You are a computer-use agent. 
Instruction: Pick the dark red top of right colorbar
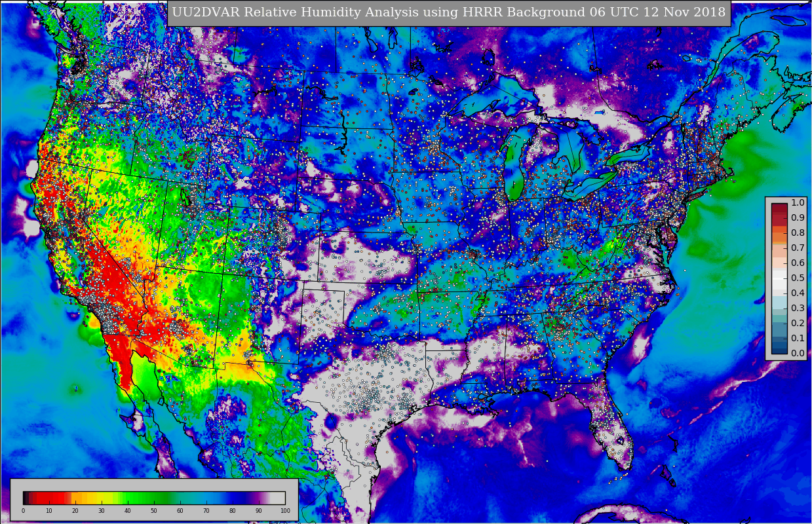pyautogui.click(x=779, y=208)
